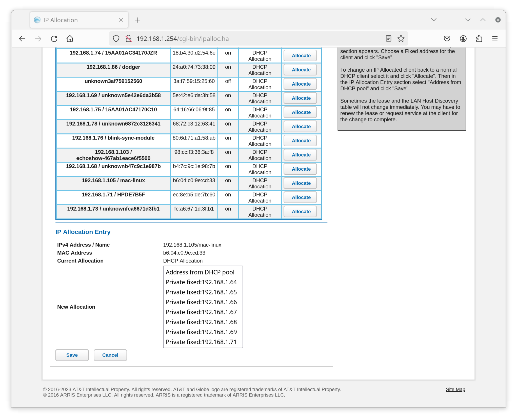Bookmark this page with the star icon
This screenshot has height=420, width=517.
coord(401,38)
